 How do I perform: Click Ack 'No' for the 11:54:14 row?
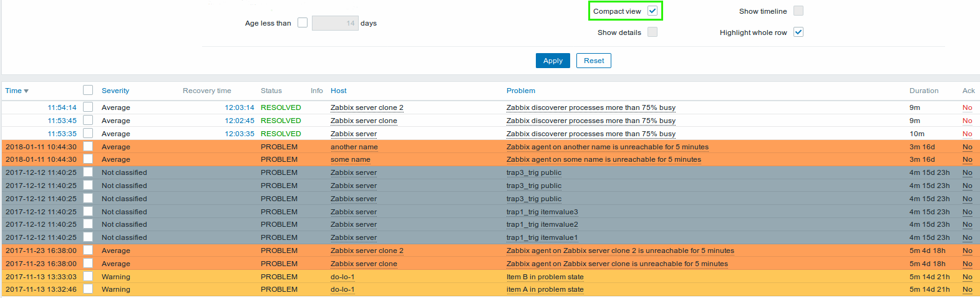[967, 107]
